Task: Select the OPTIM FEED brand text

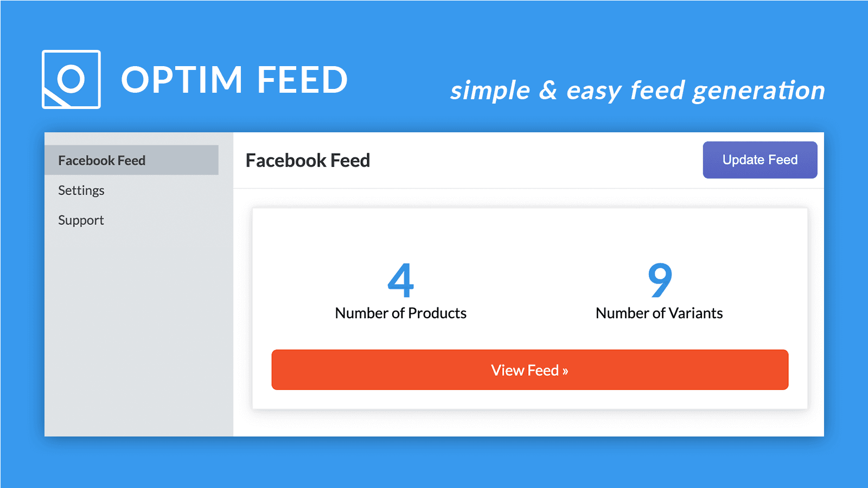Action: coord(234,79)
